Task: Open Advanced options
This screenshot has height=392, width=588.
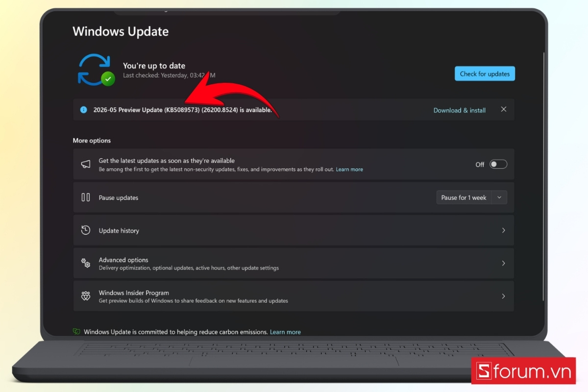Action: pyautogui.click(x=294, y=263)
